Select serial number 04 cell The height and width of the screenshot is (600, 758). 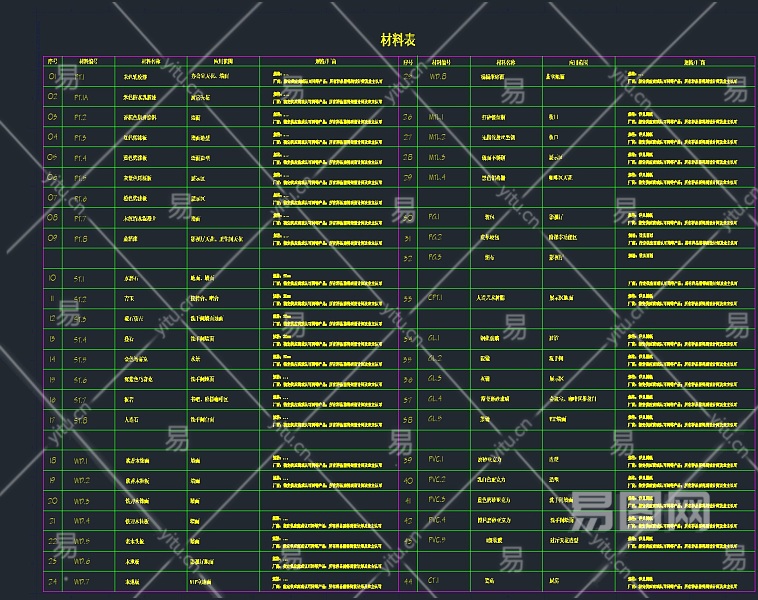53,137
